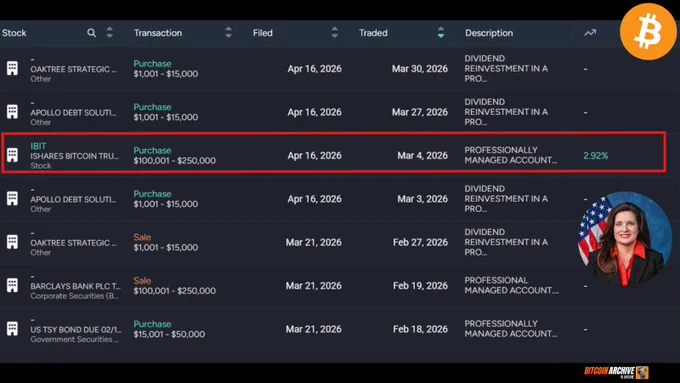Viewport: 680px width, 383px height.
Task: Click OAKTREE STRATEGIC name traded Feb 27, 2026
Action: pos(73,242)
